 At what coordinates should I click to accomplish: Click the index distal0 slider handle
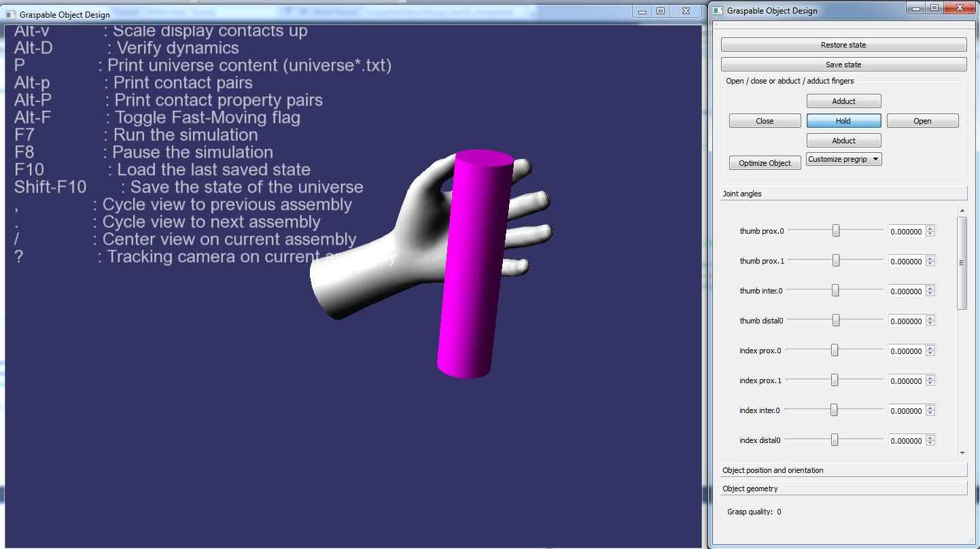834,440
